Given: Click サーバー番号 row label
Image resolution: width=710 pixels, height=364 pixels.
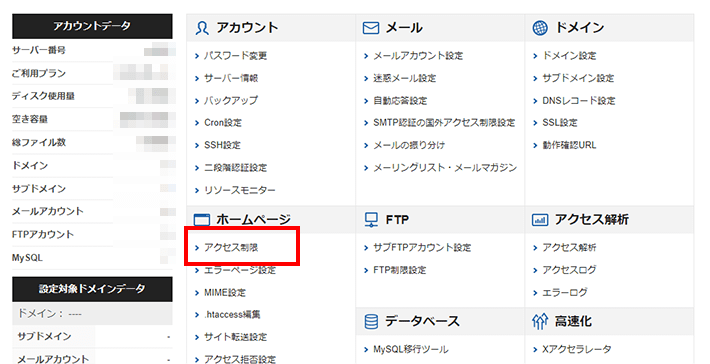Looking at the screenshot, I should pyautogui.click(x=39, y=50).
